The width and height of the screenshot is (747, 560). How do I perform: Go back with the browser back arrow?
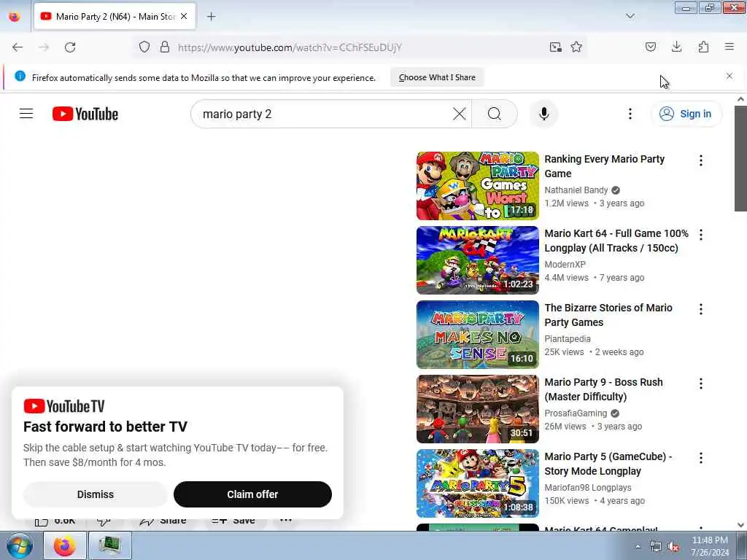[x=18, y=47]
